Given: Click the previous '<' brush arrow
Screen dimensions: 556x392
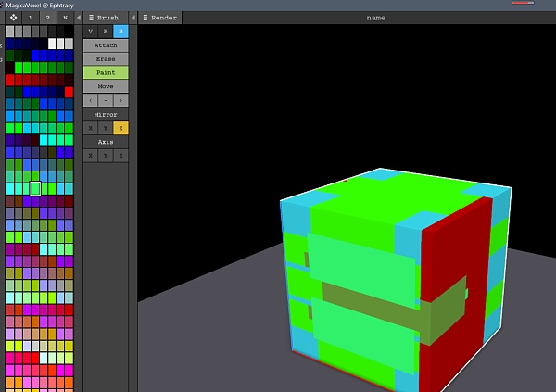Looking at the screenshot, I should click(90, 100).
